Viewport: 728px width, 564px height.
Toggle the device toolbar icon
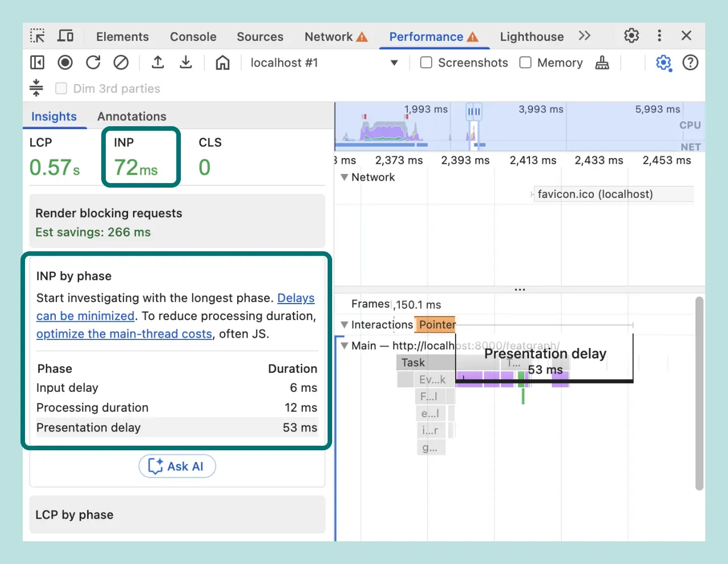pos(65,35)
